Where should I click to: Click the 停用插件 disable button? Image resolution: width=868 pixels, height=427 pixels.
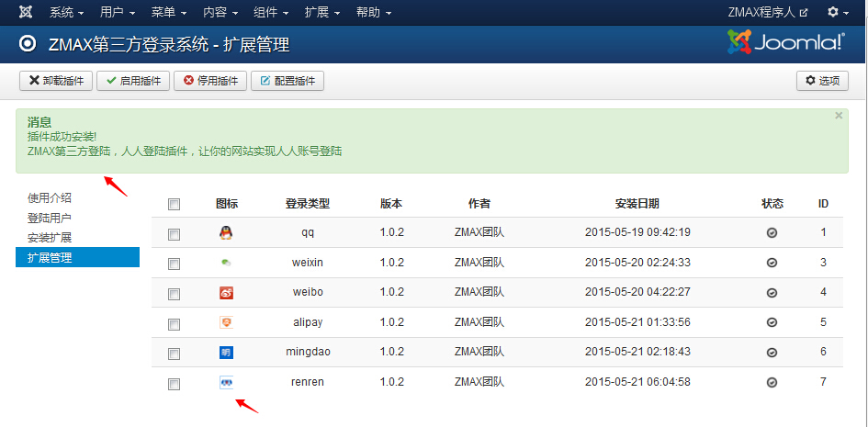coord(210,81)
